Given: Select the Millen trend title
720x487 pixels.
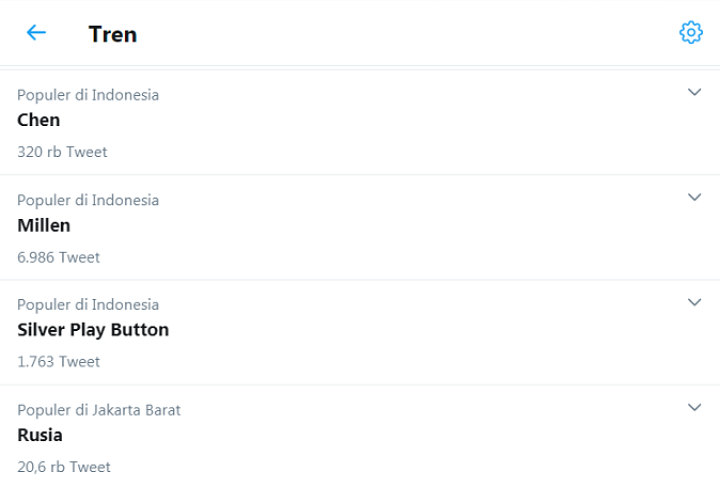Looking at the screenshot, I should (x=44, y=225).
